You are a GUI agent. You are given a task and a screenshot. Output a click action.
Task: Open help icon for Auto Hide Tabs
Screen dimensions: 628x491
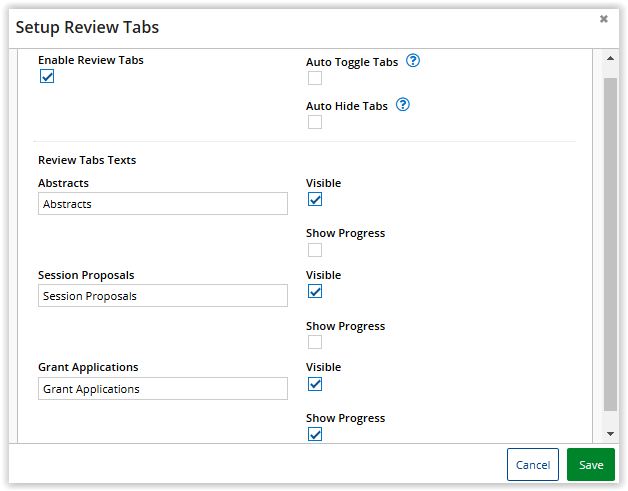[x=403, y=105]
